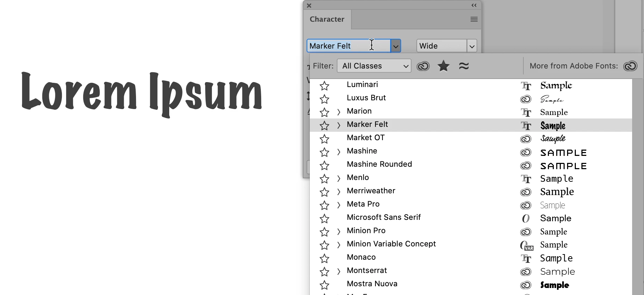
Task: Click the Marker Felt font name field
Action: pyautogui.click(x=349, y=46)
